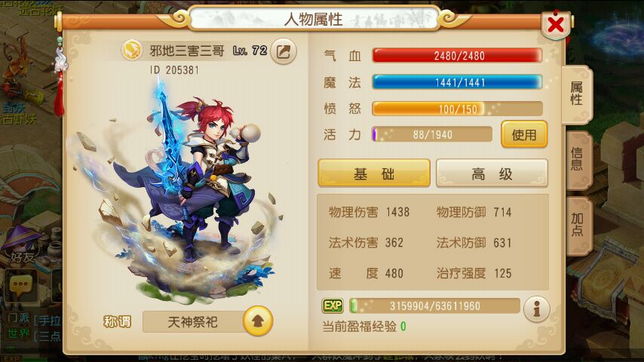
Task: Open the 信息 side tab
Action: (x=577, y=159)
